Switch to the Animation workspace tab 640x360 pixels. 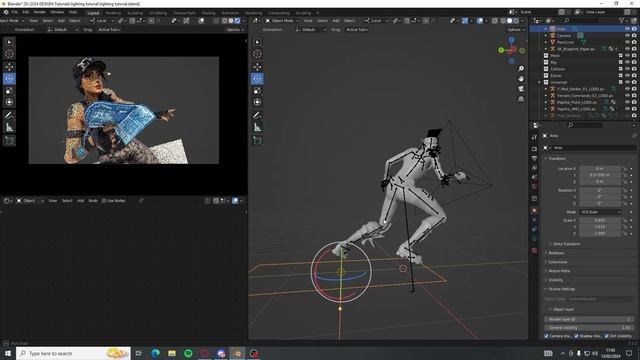(230, 13)
